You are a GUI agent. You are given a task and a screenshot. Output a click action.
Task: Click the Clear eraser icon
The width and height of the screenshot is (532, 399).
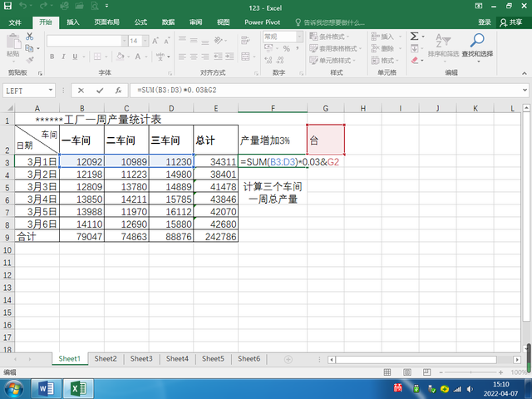pyautogui.click(x=414, y=61)
